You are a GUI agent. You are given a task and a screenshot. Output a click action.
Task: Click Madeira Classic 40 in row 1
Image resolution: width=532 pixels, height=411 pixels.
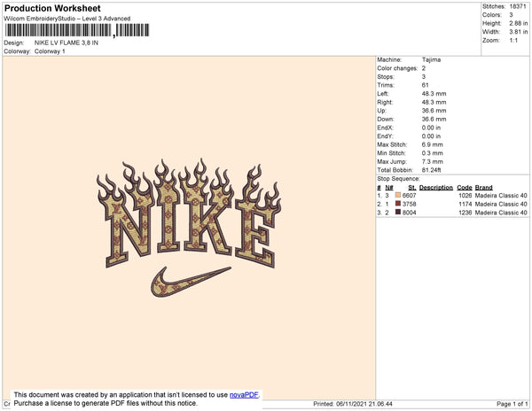point(501,196)
